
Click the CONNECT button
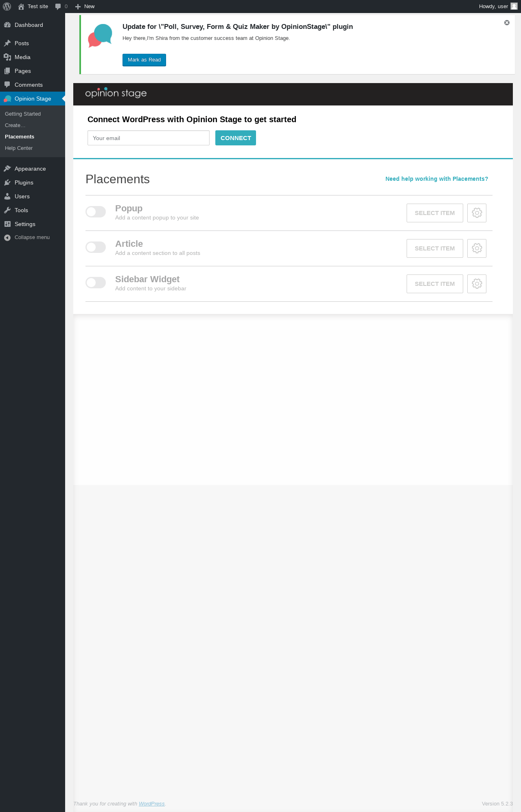point(236,138)
